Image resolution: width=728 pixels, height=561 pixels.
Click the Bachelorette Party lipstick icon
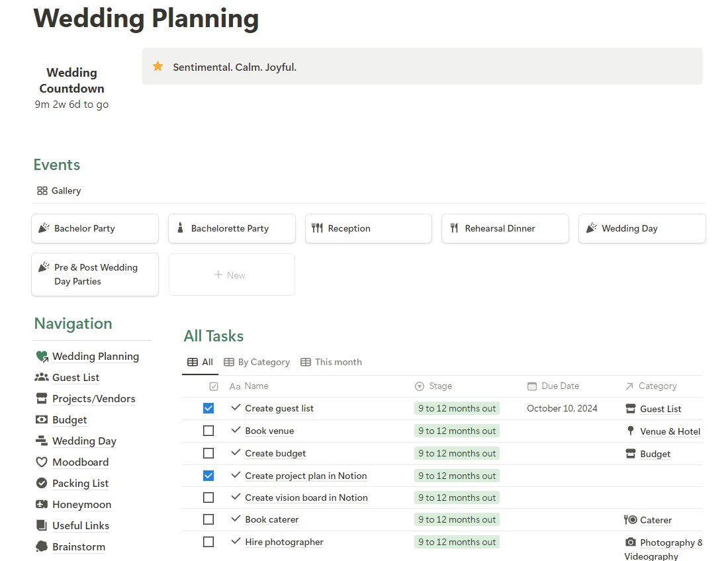[180, 228]
